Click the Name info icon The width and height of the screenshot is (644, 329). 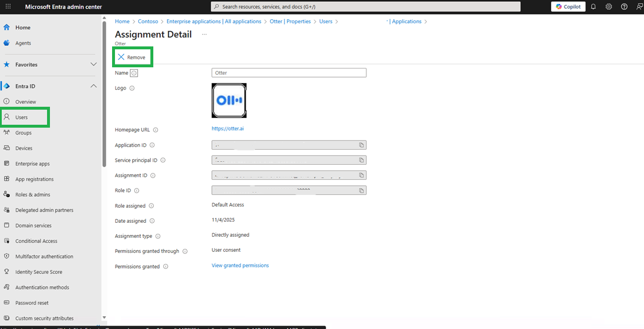tap(134, 73)
